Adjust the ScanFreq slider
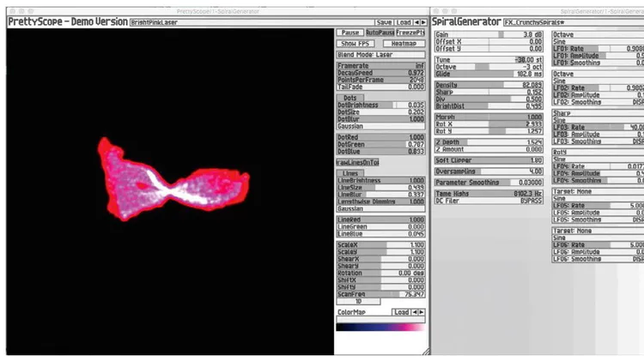 (x=380, y=294)
